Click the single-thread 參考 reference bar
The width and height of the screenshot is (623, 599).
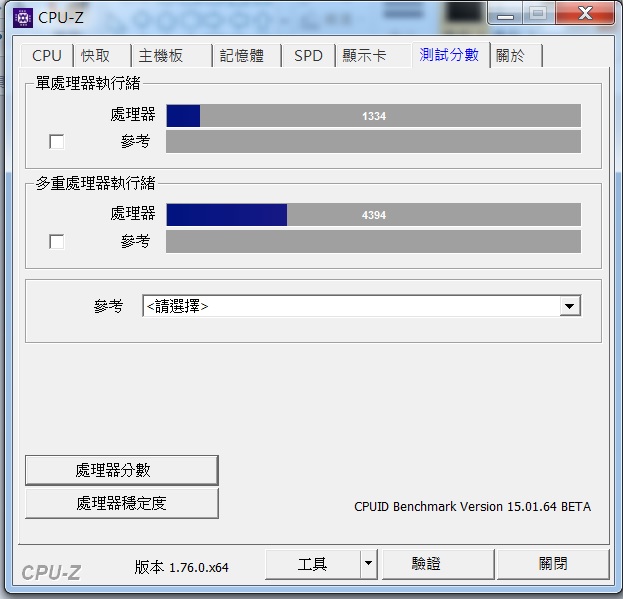373,141
